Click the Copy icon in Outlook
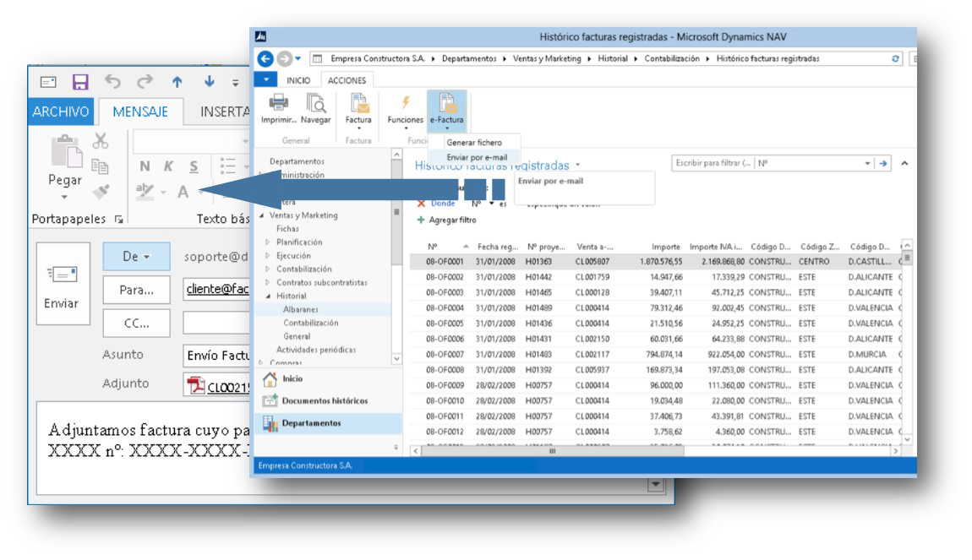 (100, 166)
